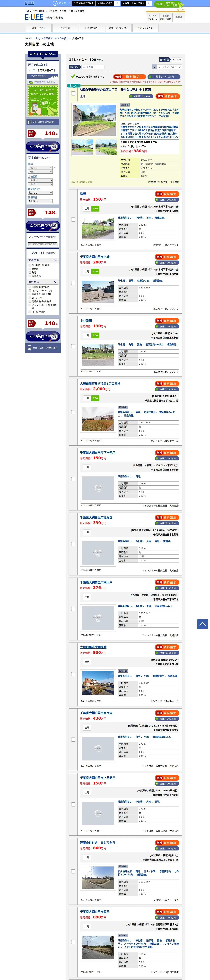The height and width of the screenshot is (980, 210).
Task: Open the 表示件数 100 dropdown
Action: [x=176, y=60]
